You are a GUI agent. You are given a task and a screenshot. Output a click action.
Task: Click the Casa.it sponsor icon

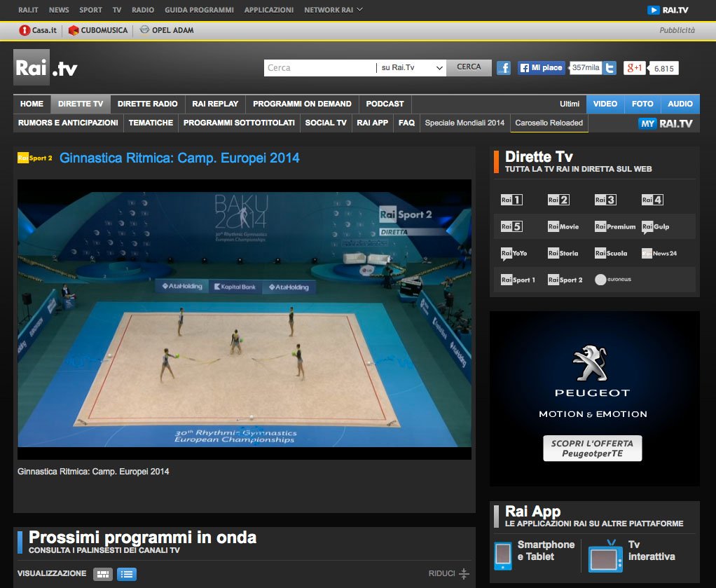(25, 30)
